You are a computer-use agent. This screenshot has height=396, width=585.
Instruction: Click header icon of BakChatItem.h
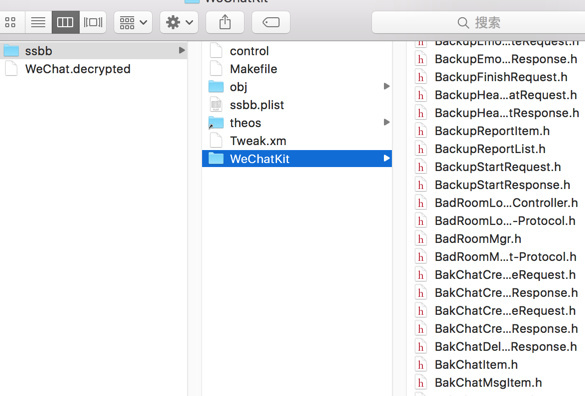(x=421, y=365)
